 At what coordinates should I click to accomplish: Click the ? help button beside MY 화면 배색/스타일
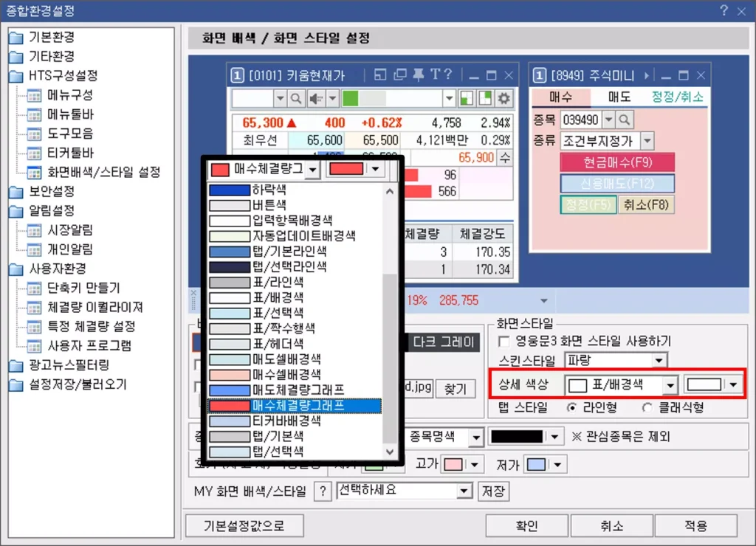pyautogui.click(x=323, y=491)
